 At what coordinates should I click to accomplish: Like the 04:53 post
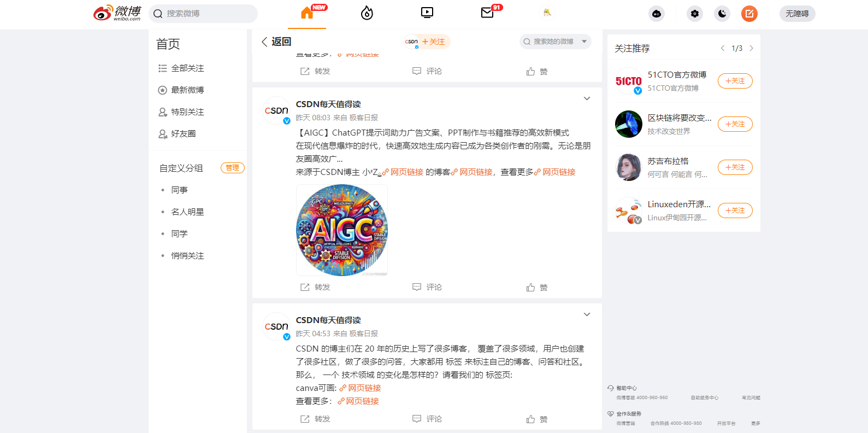point(537,419)
